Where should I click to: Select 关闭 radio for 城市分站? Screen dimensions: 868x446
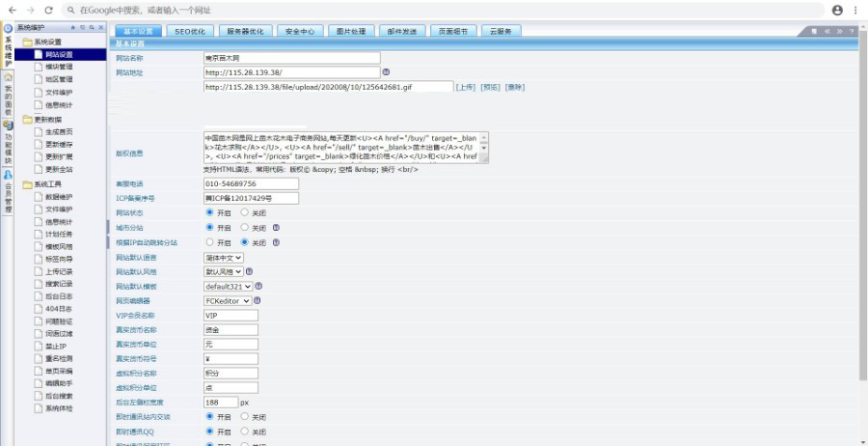tap(245, 228)
